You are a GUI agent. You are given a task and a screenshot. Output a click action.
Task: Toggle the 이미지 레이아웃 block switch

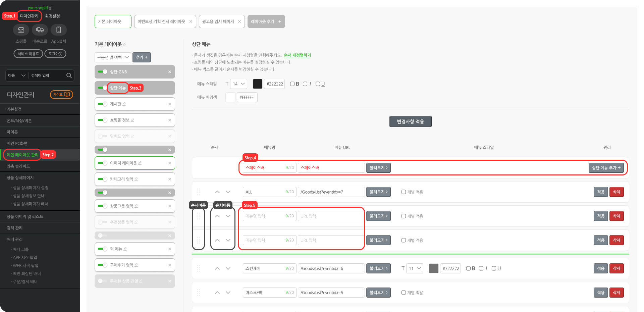[103, 163]
